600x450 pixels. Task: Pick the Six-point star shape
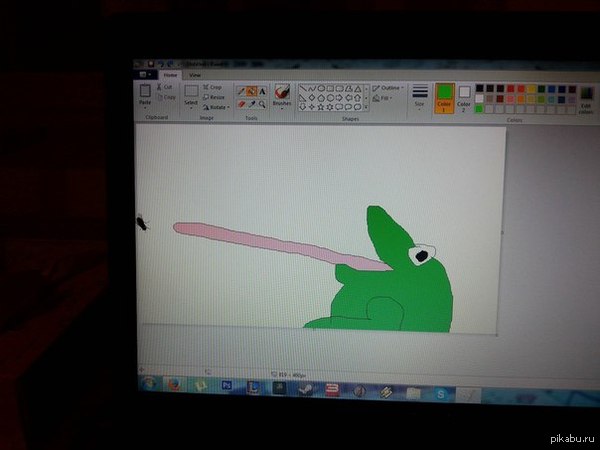click(330, 107)
